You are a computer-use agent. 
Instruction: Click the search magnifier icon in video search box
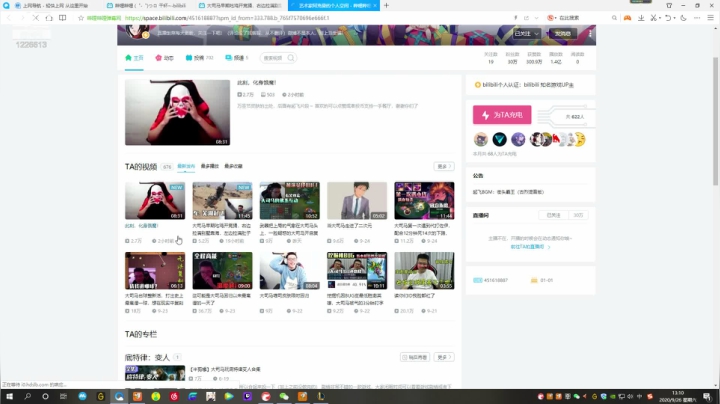291,58
